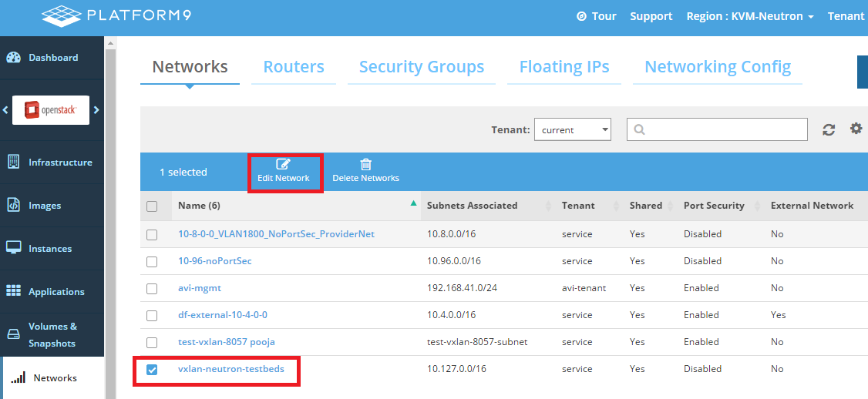Uncheck the vxlan-neutron-testbeds checkbox
Viewport: 868px width, 399px height.
tap(152, 370)
